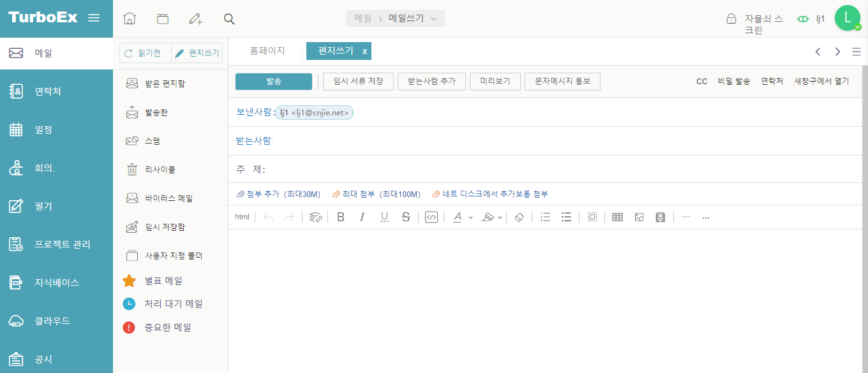The height and width of the screenshot is (373, 868).
Task: Insert a code block in editor
Action: click(x=431, y=217)
